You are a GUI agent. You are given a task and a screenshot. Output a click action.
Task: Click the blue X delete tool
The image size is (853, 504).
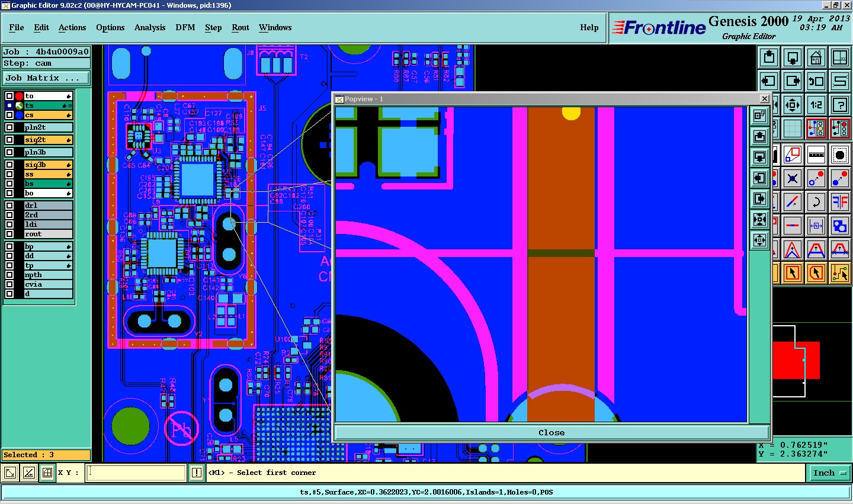(793, 178)
